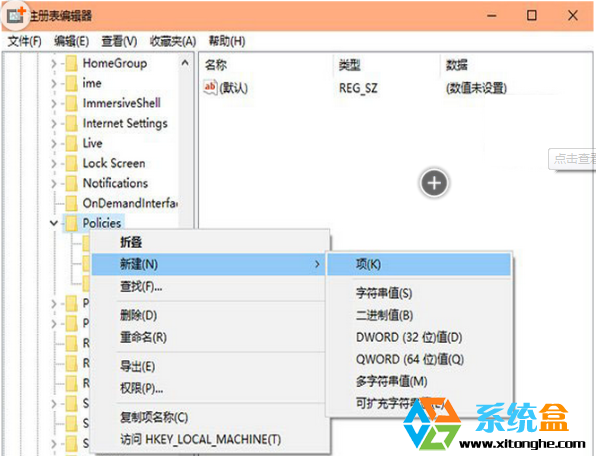
Task: Expand the Live tree node
Action: click(54, 143)
